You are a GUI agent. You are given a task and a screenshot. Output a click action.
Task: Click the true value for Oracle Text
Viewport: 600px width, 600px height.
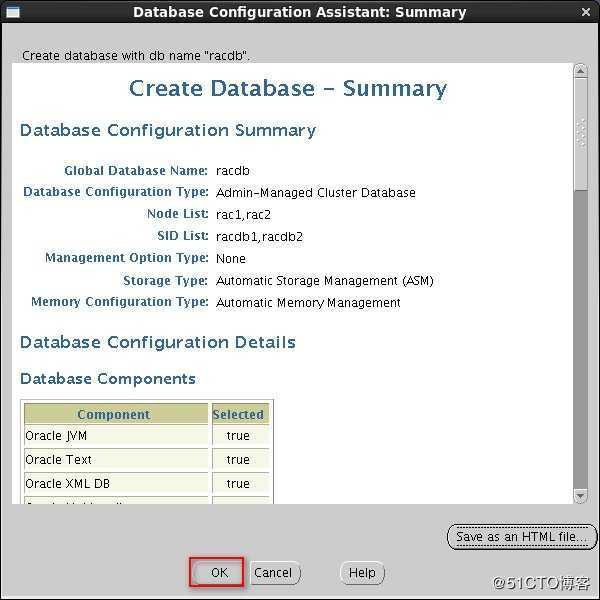(x=238, y=460)
